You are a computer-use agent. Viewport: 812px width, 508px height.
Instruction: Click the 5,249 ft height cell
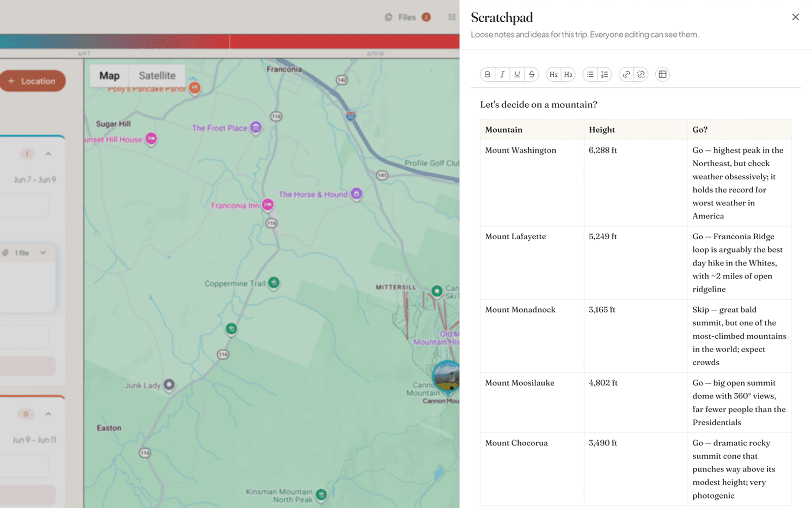635,263
